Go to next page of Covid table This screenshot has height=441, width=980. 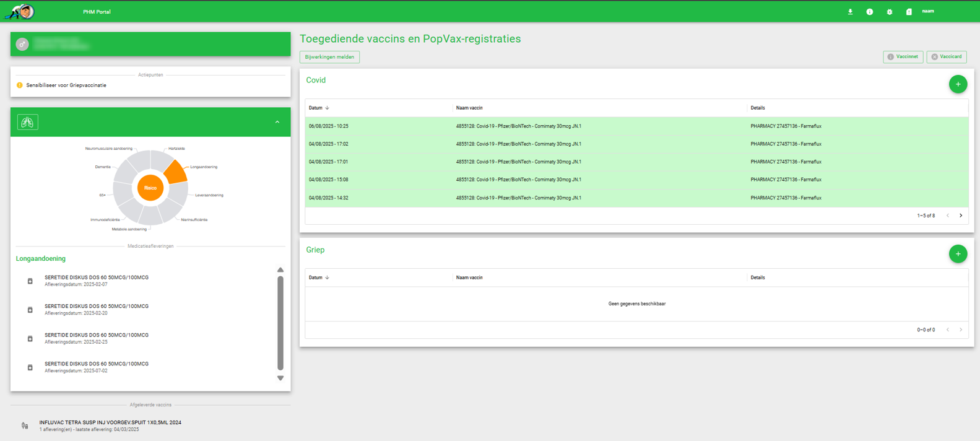tap(961, 216)
